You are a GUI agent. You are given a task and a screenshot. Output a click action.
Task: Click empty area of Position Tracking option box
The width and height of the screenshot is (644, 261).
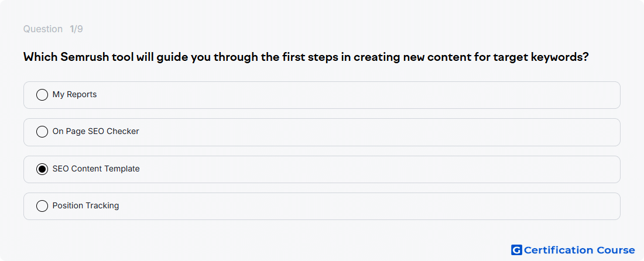point(369,206)
